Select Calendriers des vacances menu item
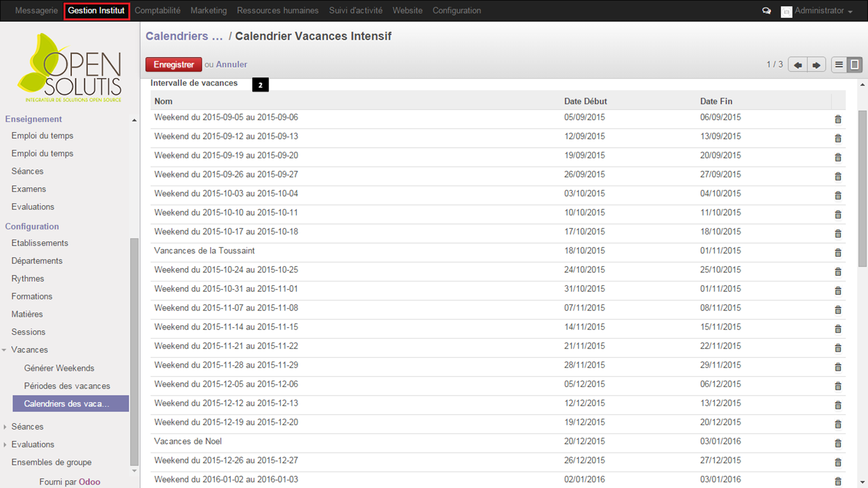Image resolution: width=868 pixels, height=488 pixels. (70, 403)
